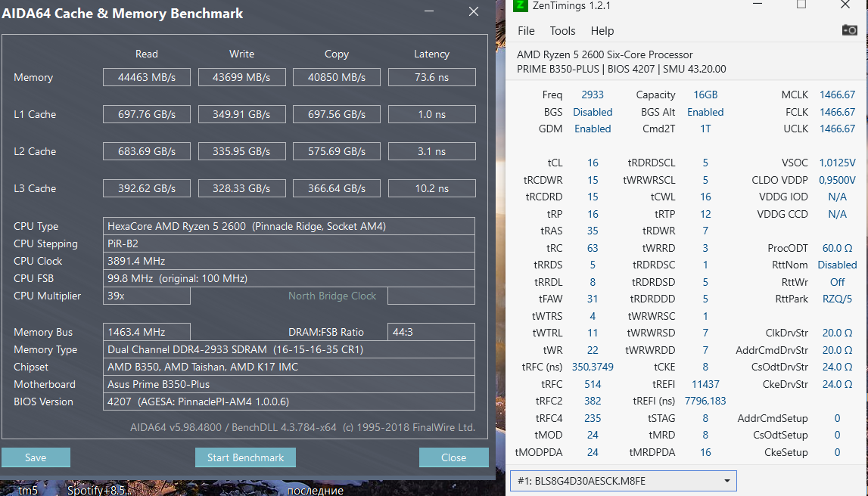Select L1 Cache Write 349.91 GB/s
The height and width of the screenshot is (496, 868).
(242, 114)
